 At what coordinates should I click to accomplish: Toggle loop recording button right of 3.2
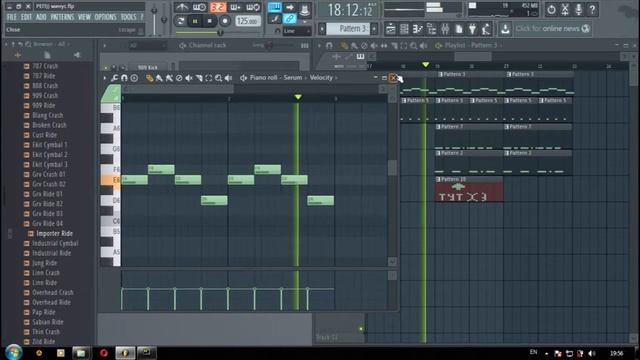[x=253, y=7]
